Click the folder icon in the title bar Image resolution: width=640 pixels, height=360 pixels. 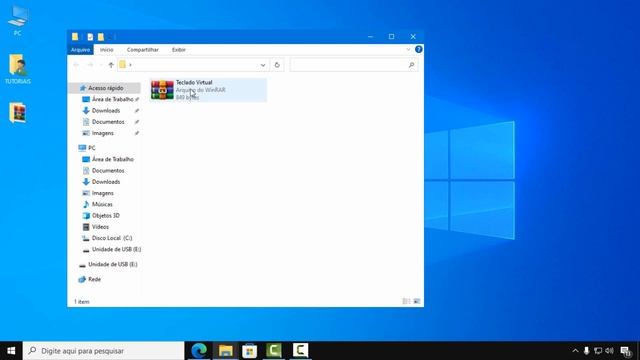pos(75,37)
